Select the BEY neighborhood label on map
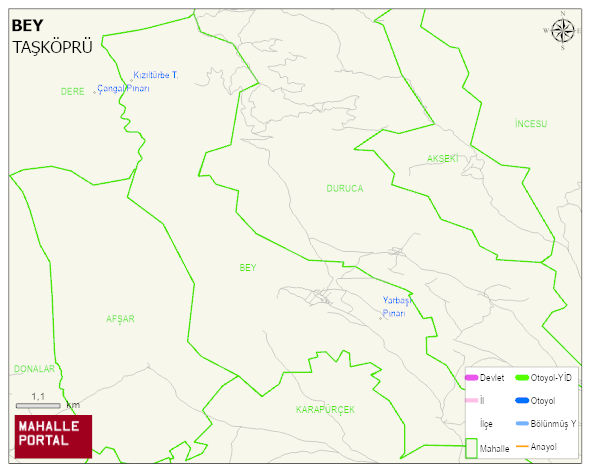This screenshot has width=591, height=472. [x=248, y=268]
